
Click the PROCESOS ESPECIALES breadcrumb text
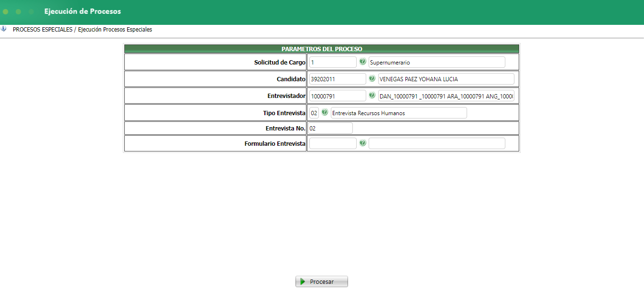point(43,30)
